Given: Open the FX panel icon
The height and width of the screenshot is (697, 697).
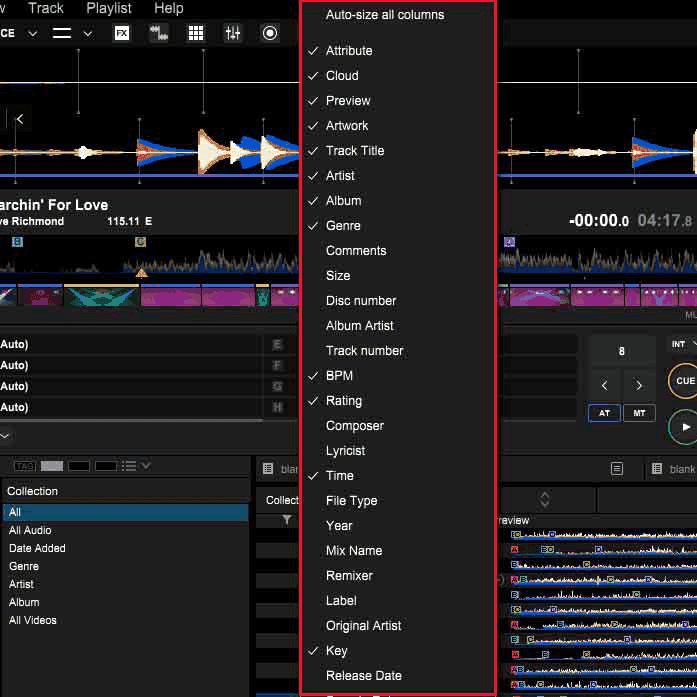Looking at the screenshot, I should [122, 33].
